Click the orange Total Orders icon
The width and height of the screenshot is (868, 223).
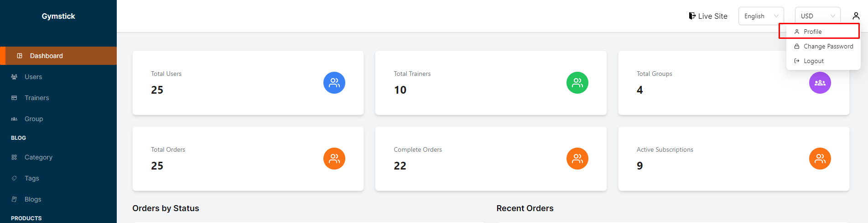334,159
